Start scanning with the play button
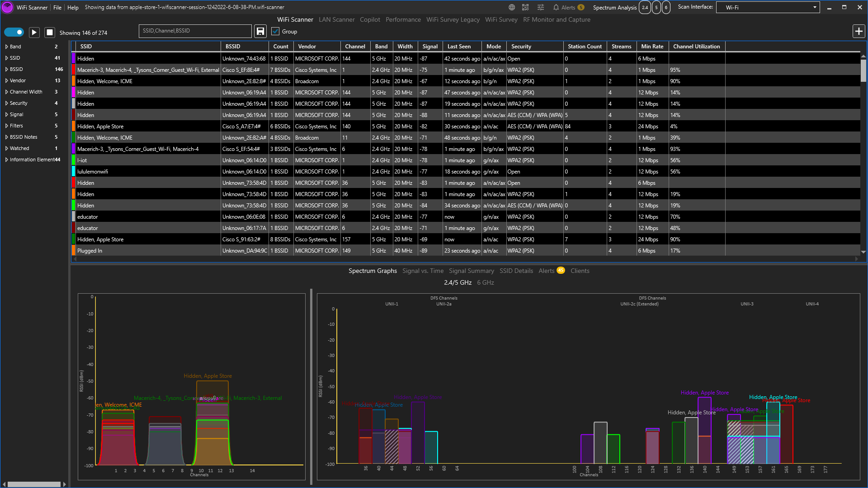This screenshot has height=488, width=868. pos(34,32)
